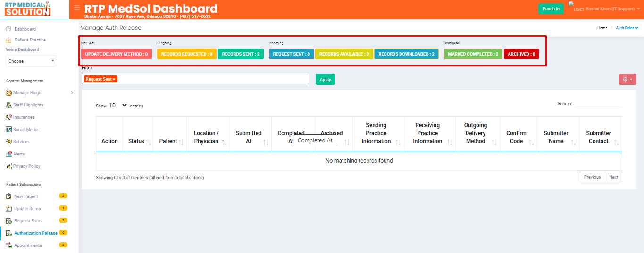644x253 pixels.
Task: Filter by Records Available status
Action: point(344,54)
